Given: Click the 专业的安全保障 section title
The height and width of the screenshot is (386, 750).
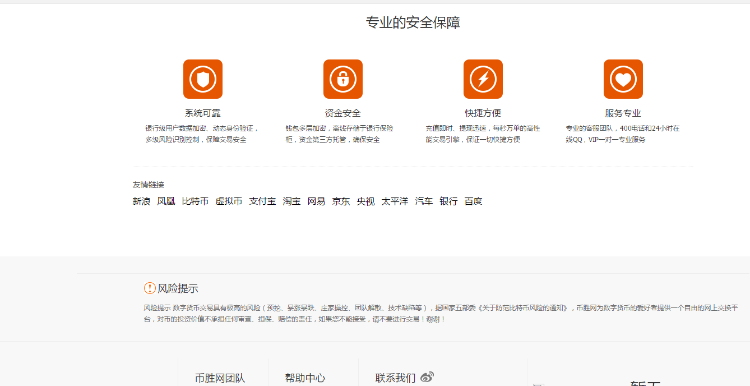Looking at the screenshot, I should pyautogui.click(x=413, y=22).
